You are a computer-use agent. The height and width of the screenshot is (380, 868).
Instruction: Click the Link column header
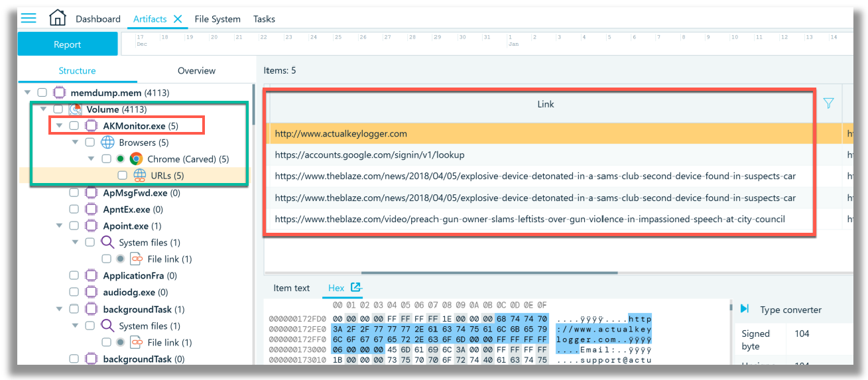pyautogui.click(x=545, y=104)
